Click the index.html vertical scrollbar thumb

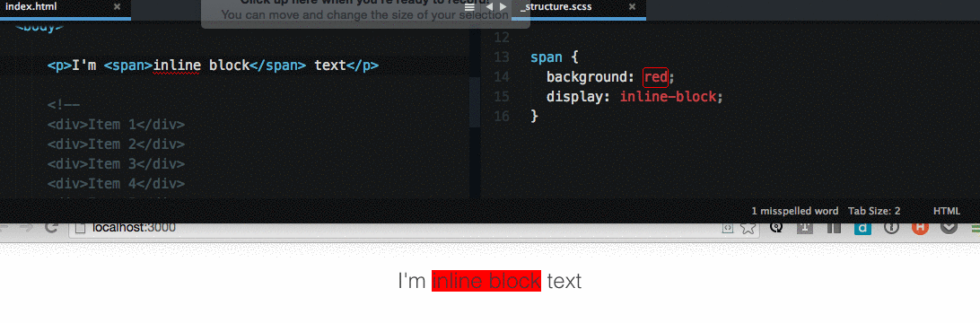tap(475, 102)
